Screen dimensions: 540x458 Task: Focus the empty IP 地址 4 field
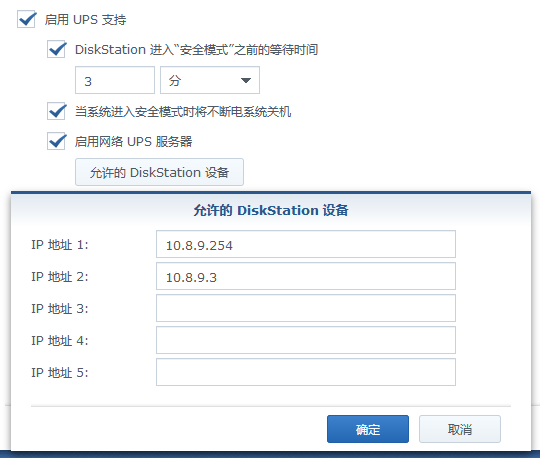coord(306,340)
